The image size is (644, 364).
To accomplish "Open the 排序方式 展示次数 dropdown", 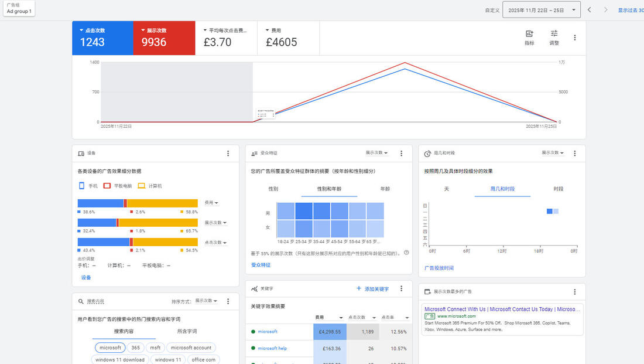I will 206,301.
